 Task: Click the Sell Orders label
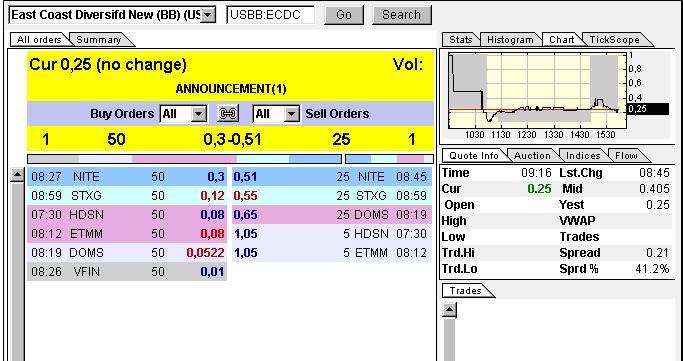[337, 114]
